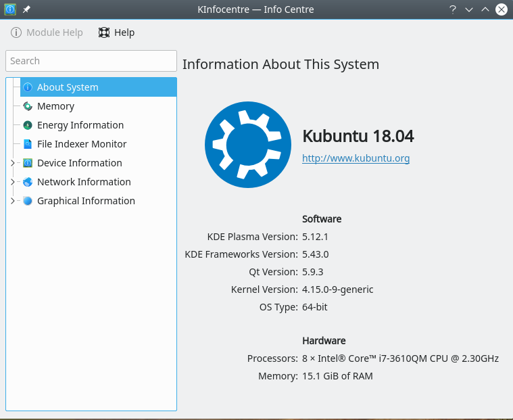The height and width of the screenshot is (420, 513).
Task: Minimize the Info Centre window
Action: click(x=469, y=9)
